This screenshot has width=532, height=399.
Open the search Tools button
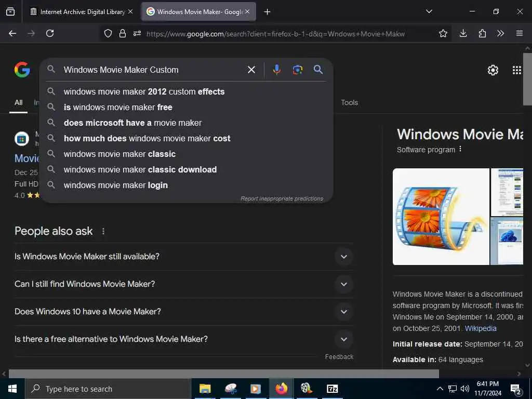[350, 102]
